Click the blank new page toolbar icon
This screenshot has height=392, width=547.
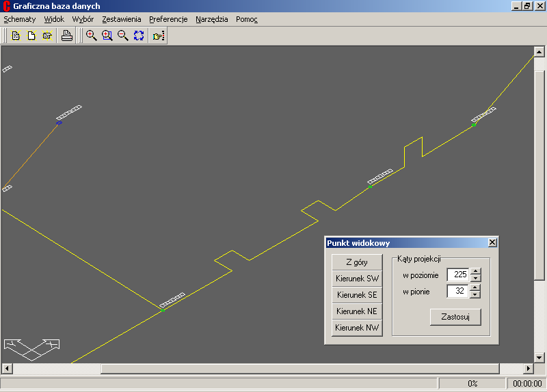click(x=31, y=36)
